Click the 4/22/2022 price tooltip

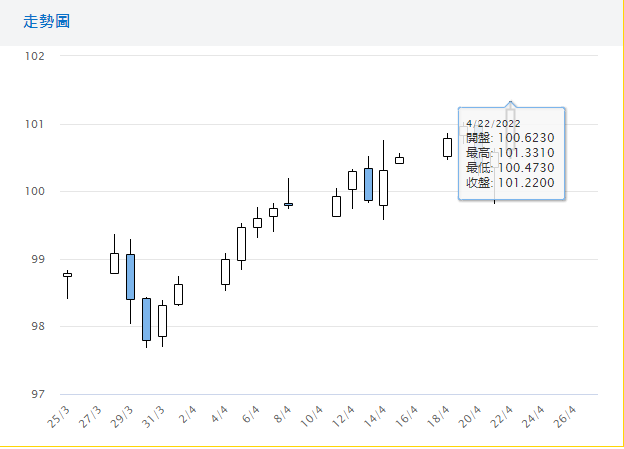tap(511, 153)
